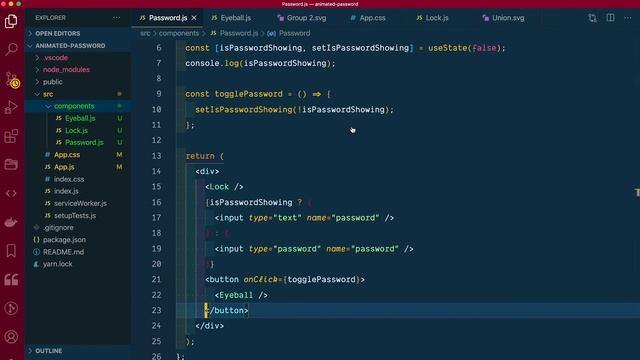Click the components breadcrumb segment
Image resolution: width=640 pixels, height=360 pixels.
point(179,33)
